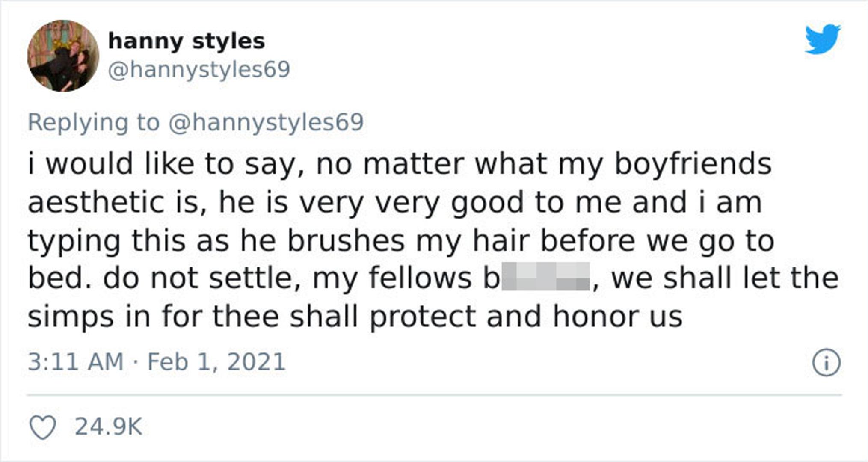Screen dimensions: 868x462
Task: Click the "3:11 AM" timestamp
Action: (x=76, y=362)
